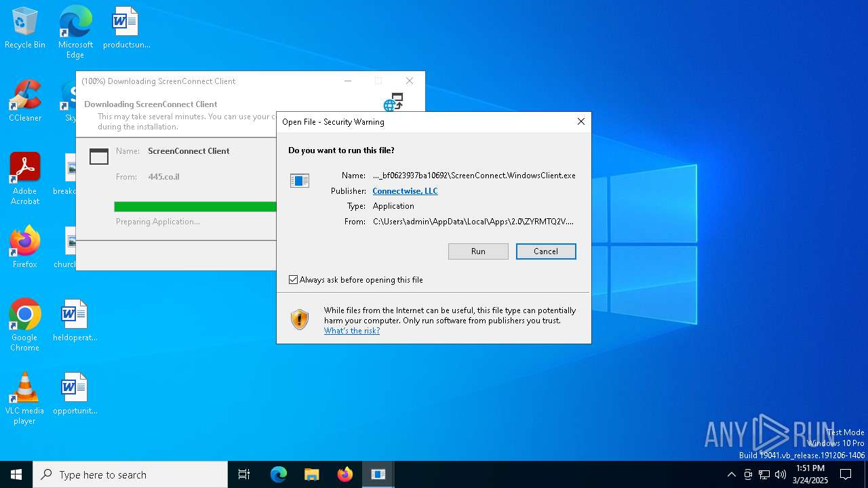Launch Microsoft Edge from desktop shortcut

click(x=75, y=32)
